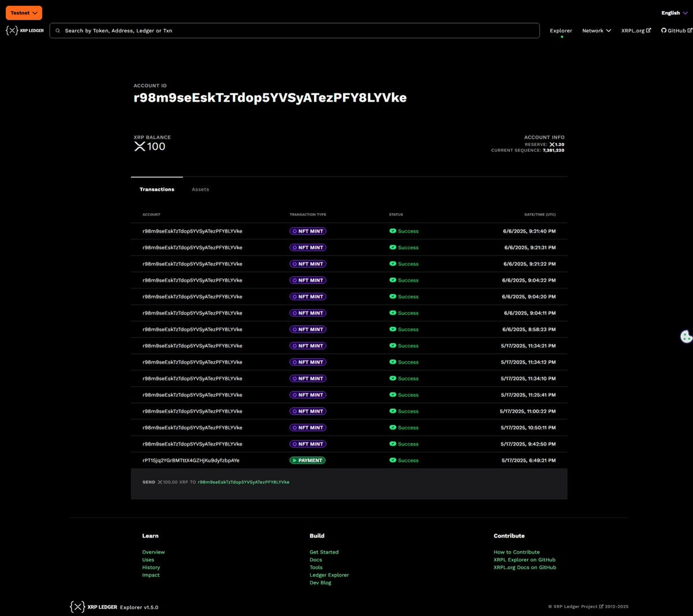The width and height of the screenshot is (693, 616).
Task: Open the GitHub link in header
Action: click(676, 31)
